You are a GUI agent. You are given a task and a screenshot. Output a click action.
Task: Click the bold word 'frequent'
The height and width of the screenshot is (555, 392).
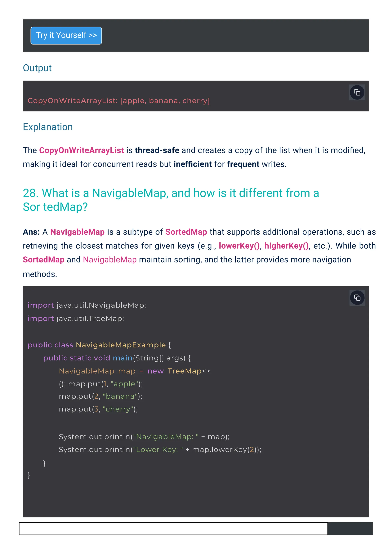pyautogui.click(x=243, y=164)
